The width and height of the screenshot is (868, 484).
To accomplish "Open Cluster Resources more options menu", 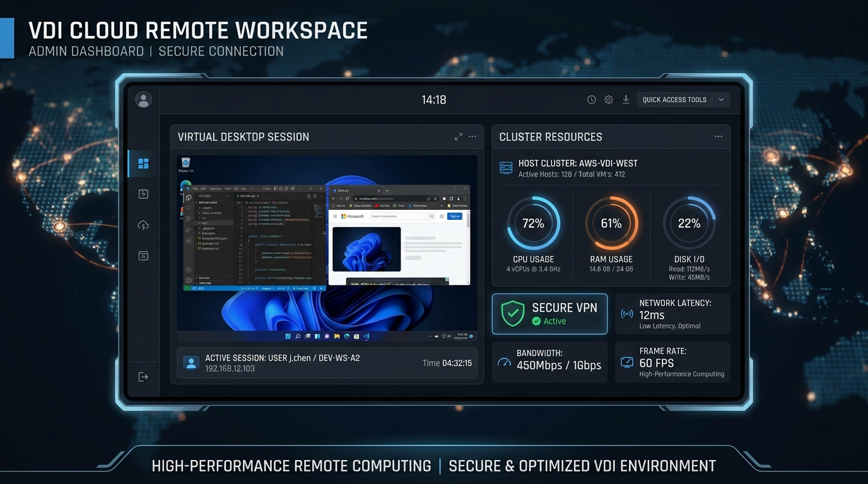I will click(718, 137).
